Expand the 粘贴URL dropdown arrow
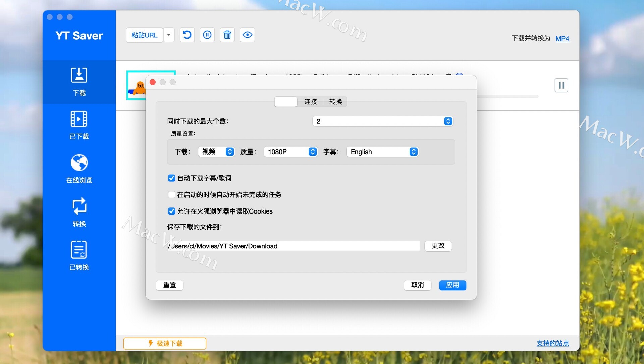 coord(169,35)
